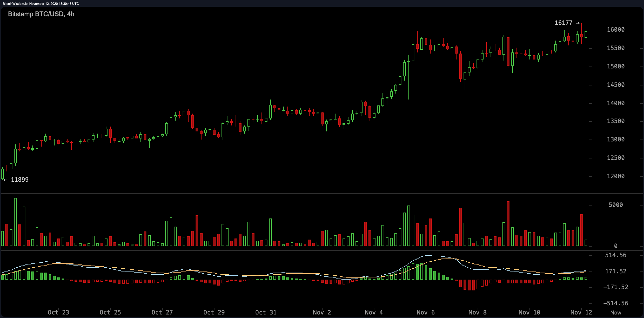Click the 12500 price axis label
This screenshot has width=644, height=318.
(616, 158)
